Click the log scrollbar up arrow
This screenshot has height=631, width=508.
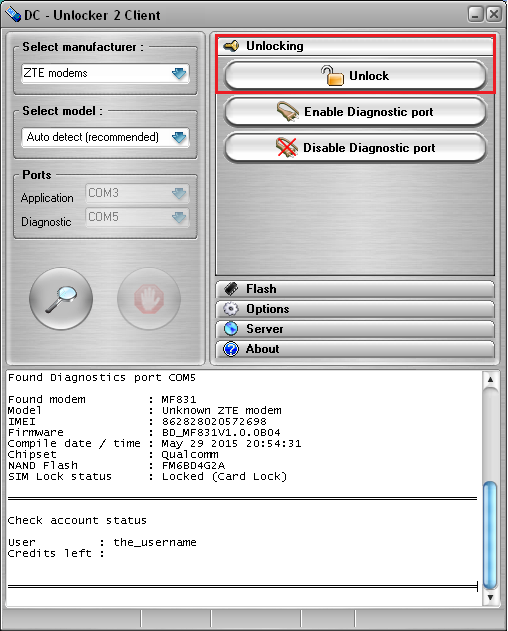[490, 379]
